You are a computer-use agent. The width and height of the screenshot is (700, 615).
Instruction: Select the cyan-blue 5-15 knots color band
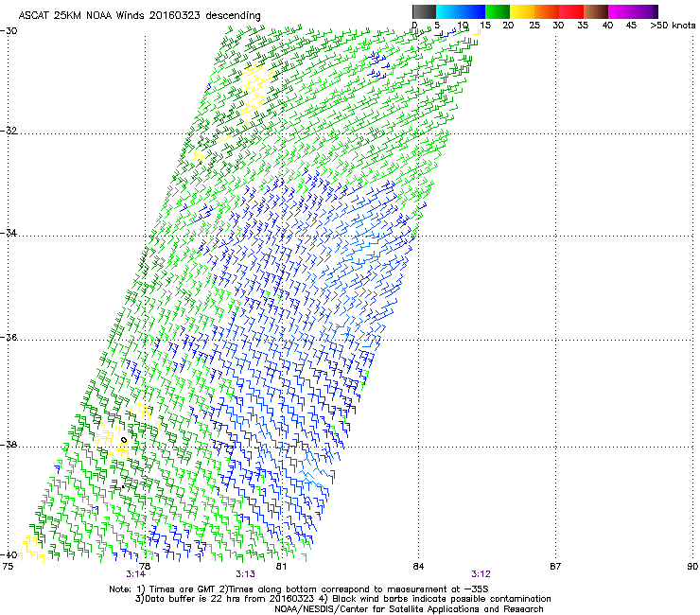click(461, 11)
